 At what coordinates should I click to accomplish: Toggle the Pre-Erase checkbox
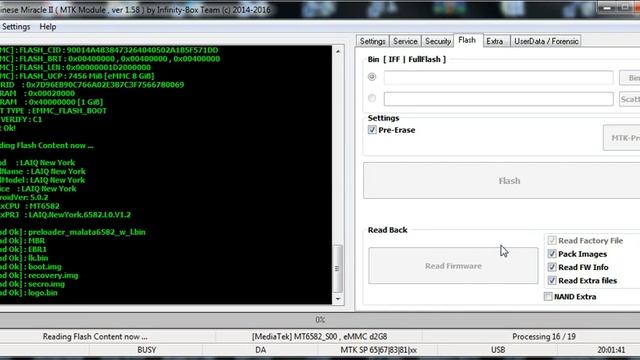pyautogui.click(x=372, y=130)
